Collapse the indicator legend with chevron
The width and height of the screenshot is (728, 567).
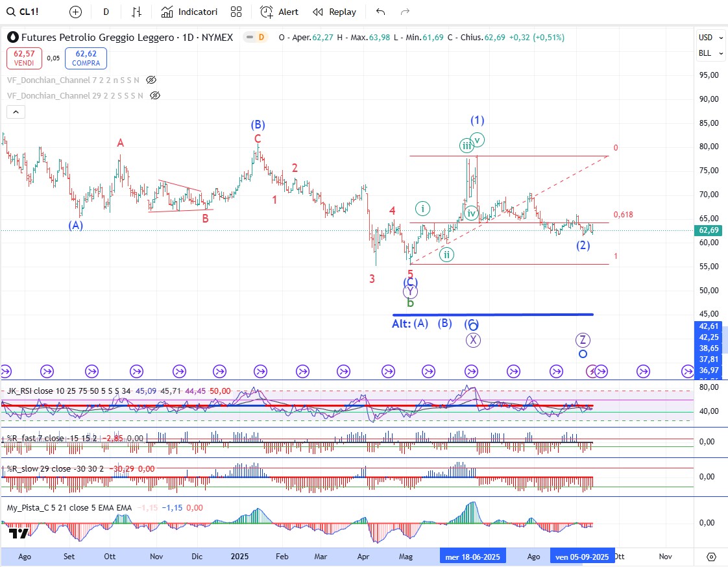(16, 112)
